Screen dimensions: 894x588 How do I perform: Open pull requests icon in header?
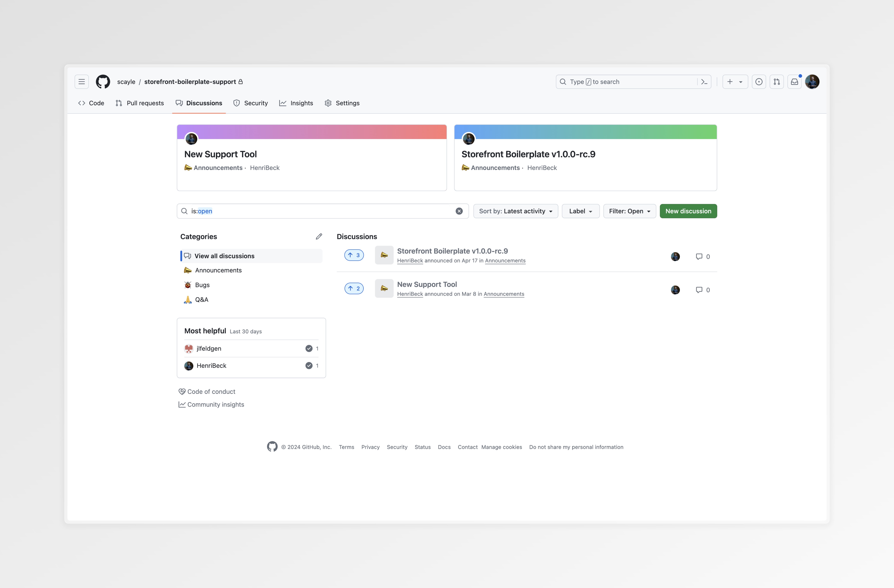(776, 82)
